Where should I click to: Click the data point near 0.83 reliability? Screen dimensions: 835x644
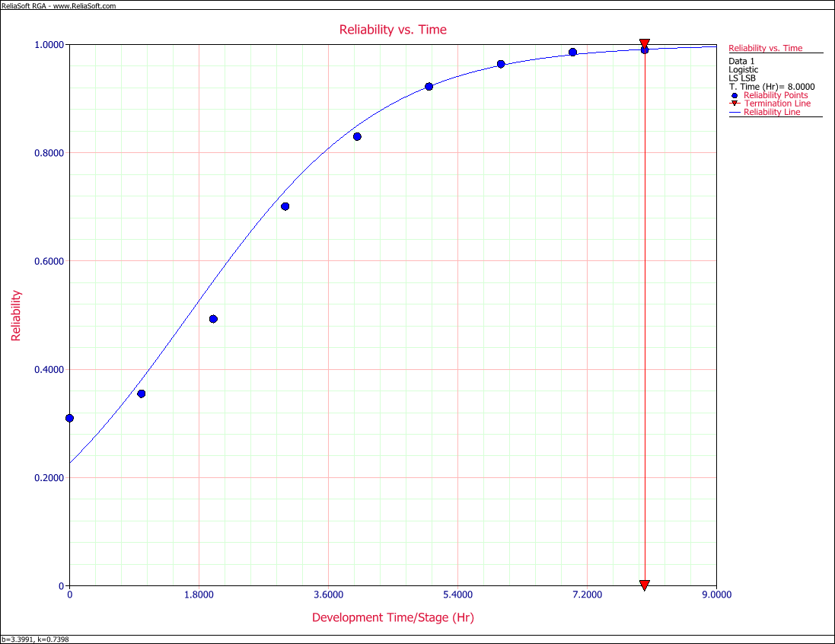[x=357, y=137]
